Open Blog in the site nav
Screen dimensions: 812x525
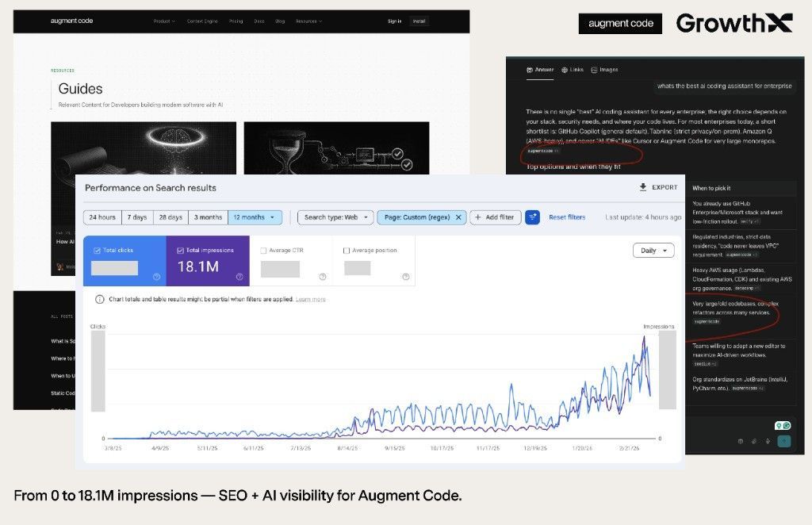click(280, 21)
